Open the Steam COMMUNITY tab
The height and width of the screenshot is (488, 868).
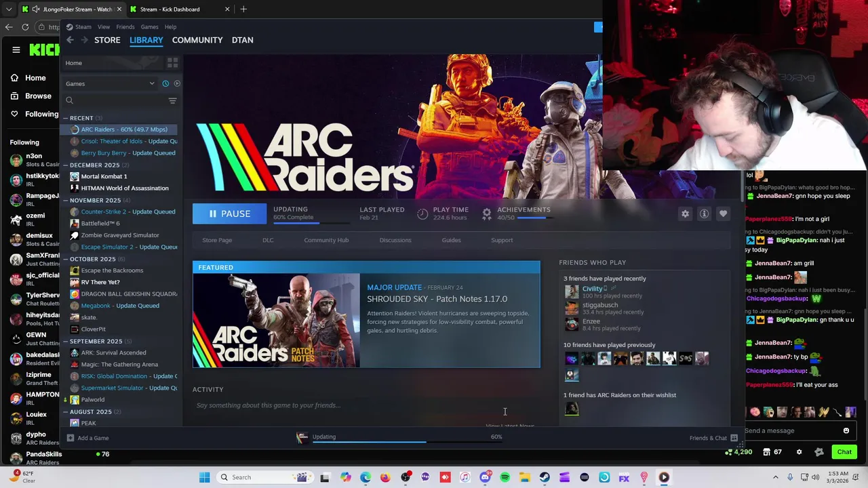tap(197, 40)
